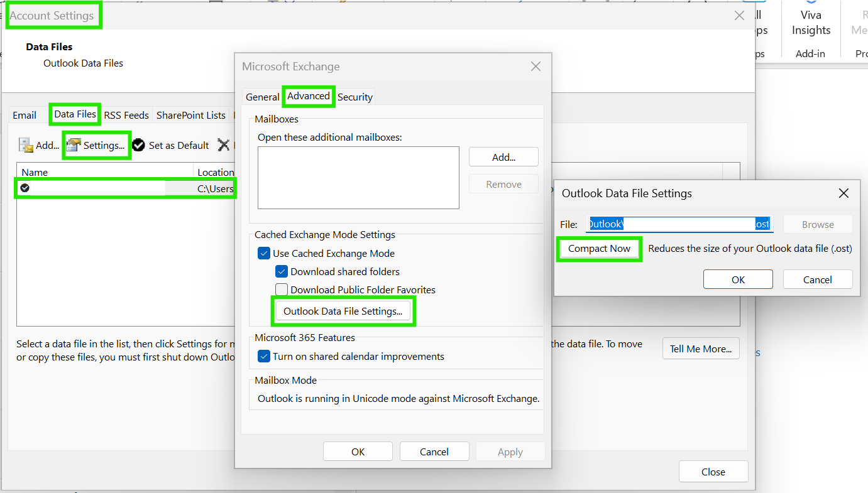Click the X remove icon beside Set as Default
The image size is (868, 493).
223,145
